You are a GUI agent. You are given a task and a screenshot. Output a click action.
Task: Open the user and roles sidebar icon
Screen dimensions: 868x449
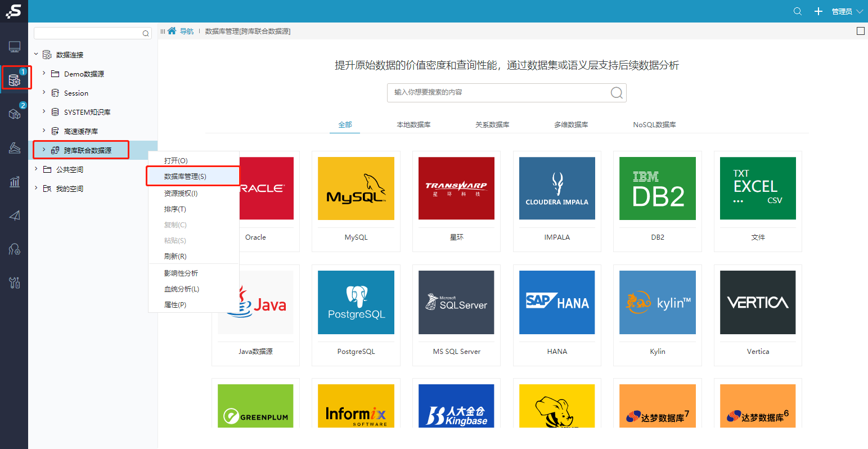(x=15, y=249)
